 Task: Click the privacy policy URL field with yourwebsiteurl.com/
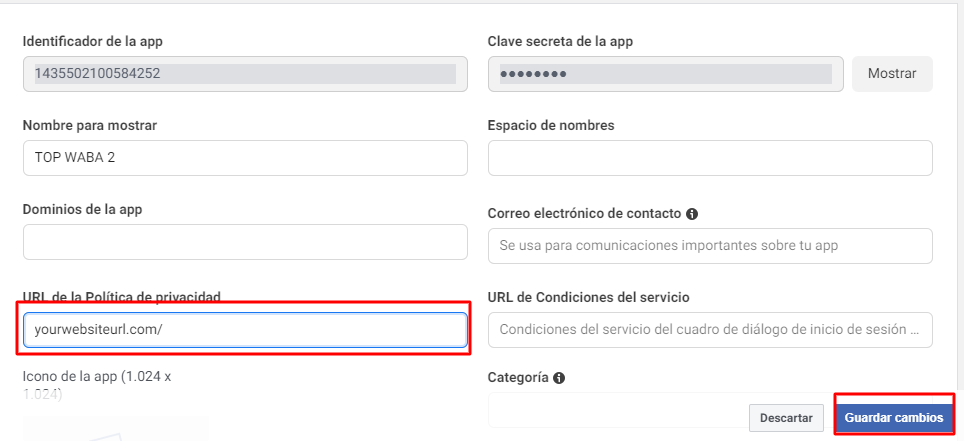(244, 330)
